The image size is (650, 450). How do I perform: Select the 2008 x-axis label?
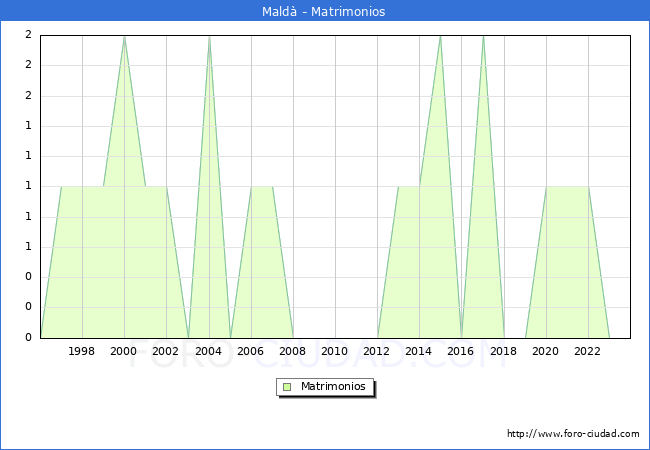[293, 351]
